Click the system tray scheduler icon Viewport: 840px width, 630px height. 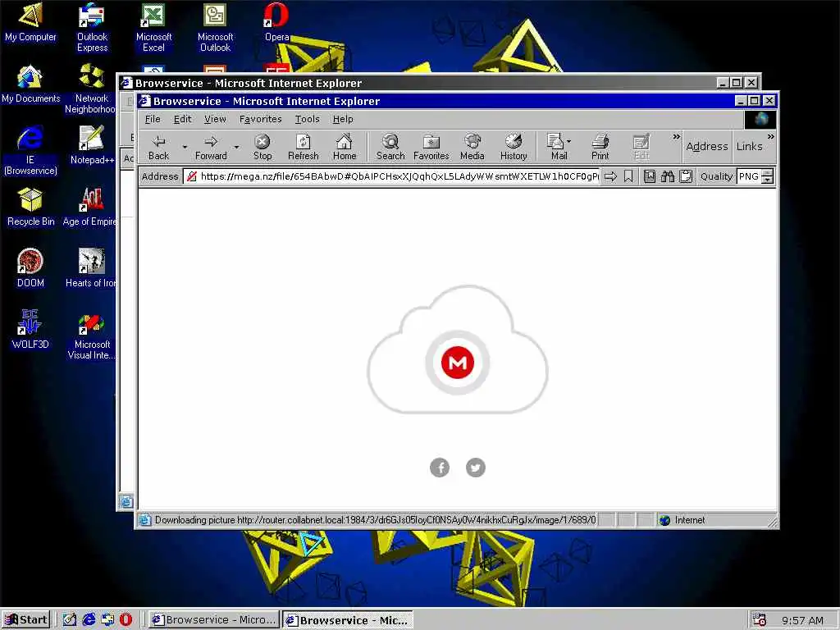(x=759, y=620)
